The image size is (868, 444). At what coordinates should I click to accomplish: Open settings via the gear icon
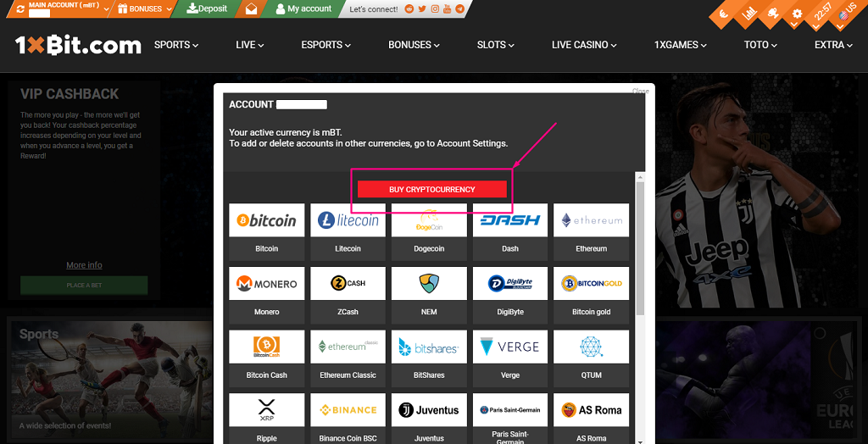coord(796,14)
